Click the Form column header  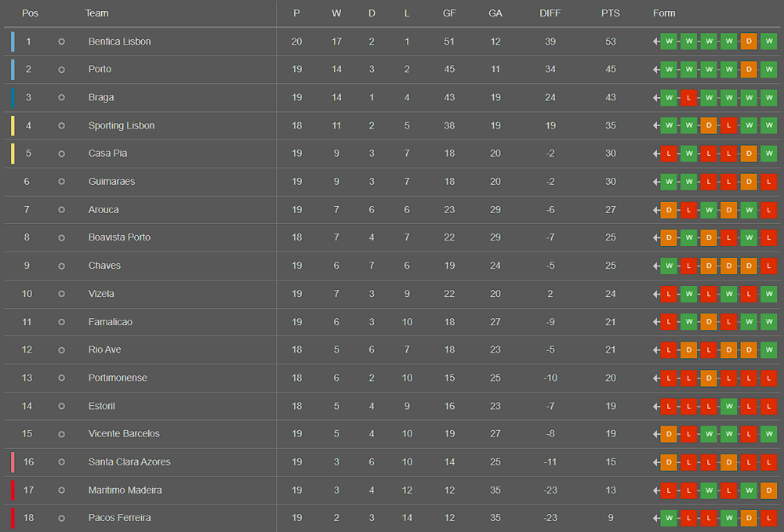click(x=664, y=13)
